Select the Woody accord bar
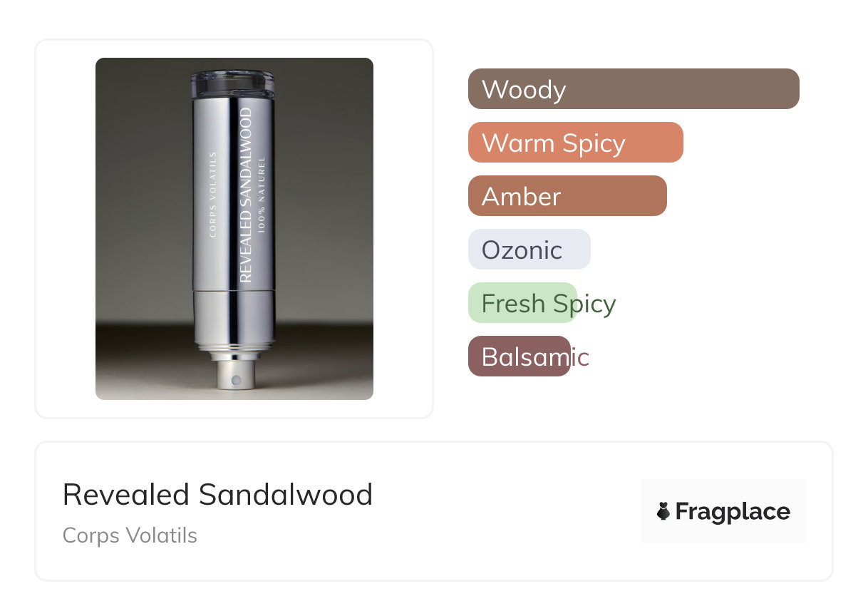Screen dimensions: 868x616 (633, 89)
